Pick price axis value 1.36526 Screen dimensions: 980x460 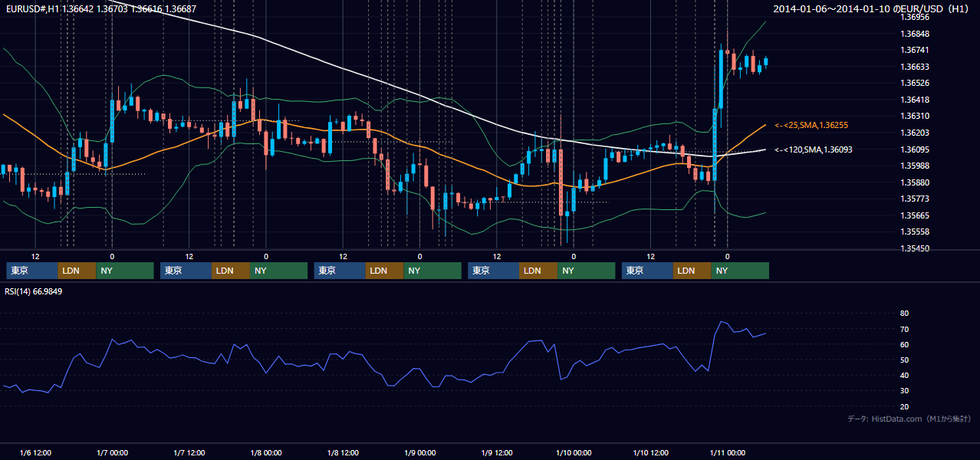point(914,83)
